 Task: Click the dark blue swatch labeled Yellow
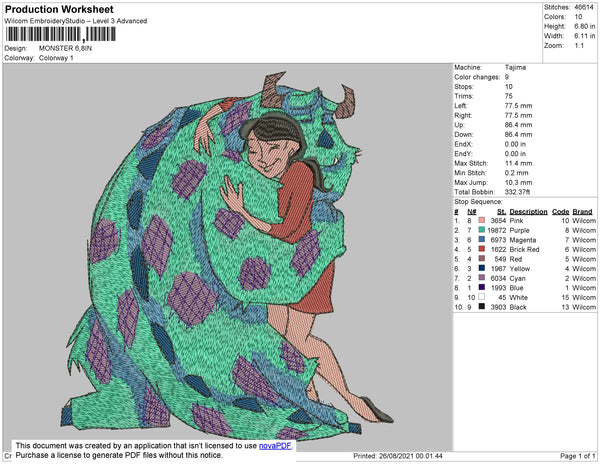coord(481,268)
